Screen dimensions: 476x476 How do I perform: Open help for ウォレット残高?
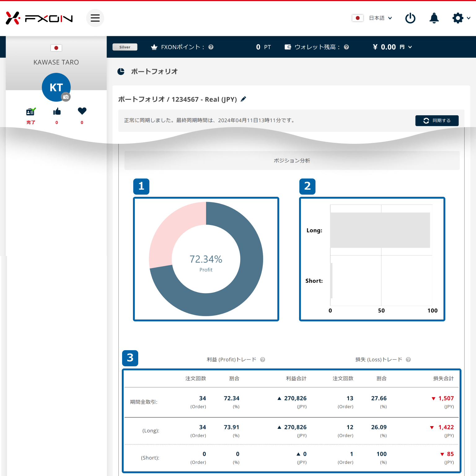point(346,47)
